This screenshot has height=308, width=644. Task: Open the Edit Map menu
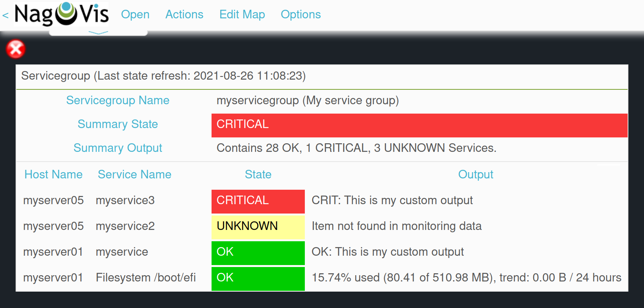point(242,14)
